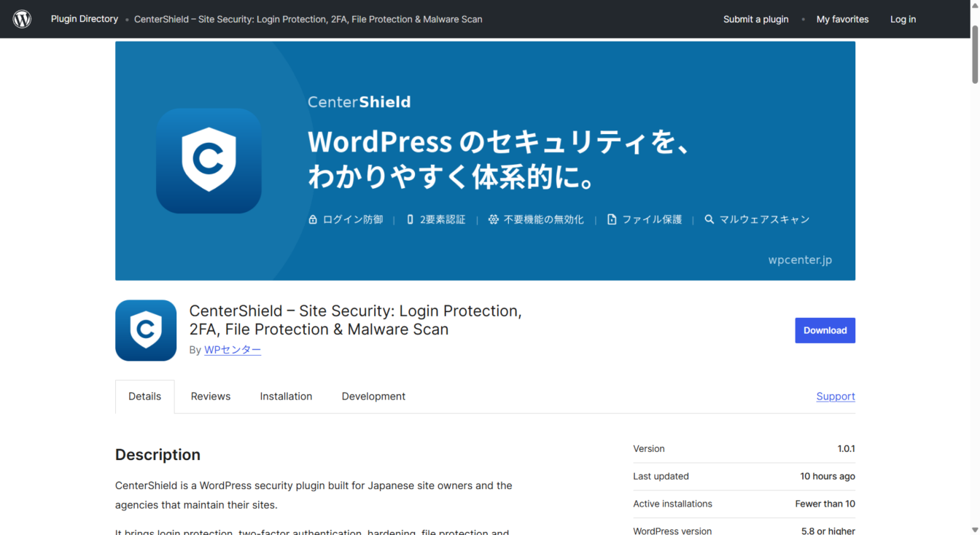This screenshot has height=535, width=980.
Task: Open the WPセンター author link
Action: 233,350
